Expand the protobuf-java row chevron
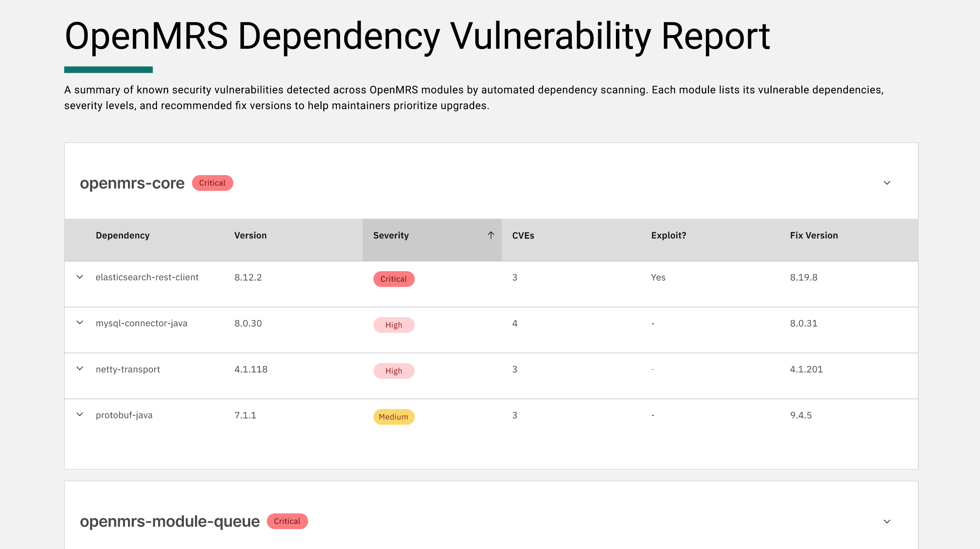The image size is (980, 549). tap(80, 415)
